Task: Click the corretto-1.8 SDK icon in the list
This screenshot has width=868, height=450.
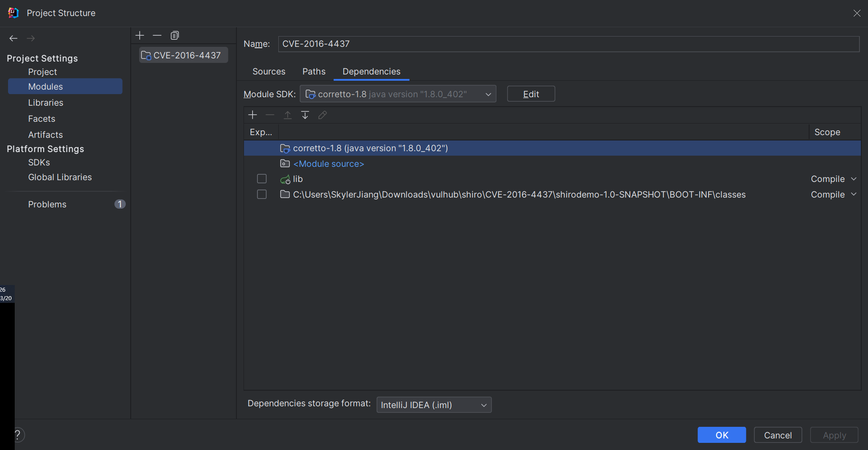Action: point(285,149)
